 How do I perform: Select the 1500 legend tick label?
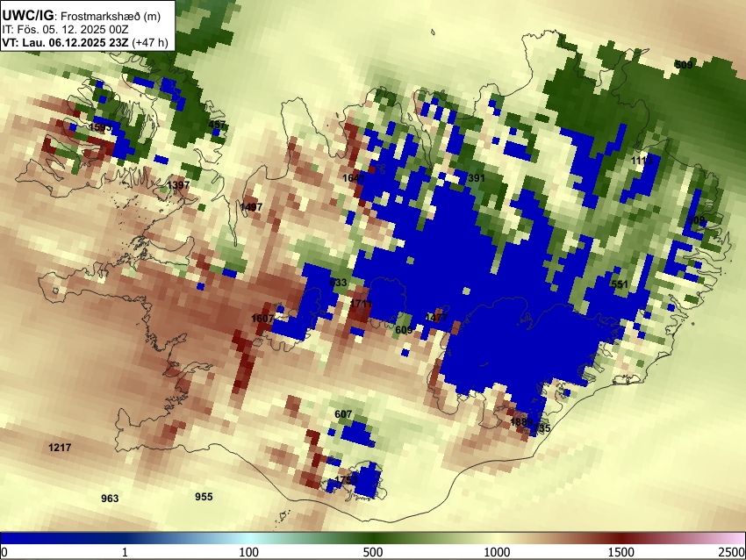tap(621, 552)
